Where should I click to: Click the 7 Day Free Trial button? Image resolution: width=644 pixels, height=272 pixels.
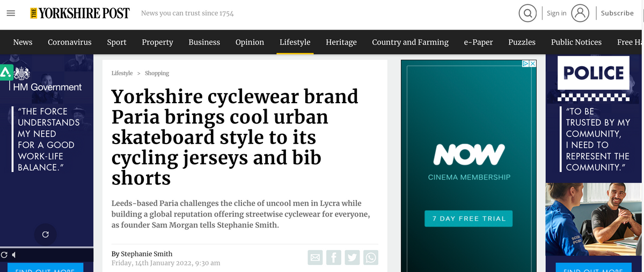(x=469, y=218)
